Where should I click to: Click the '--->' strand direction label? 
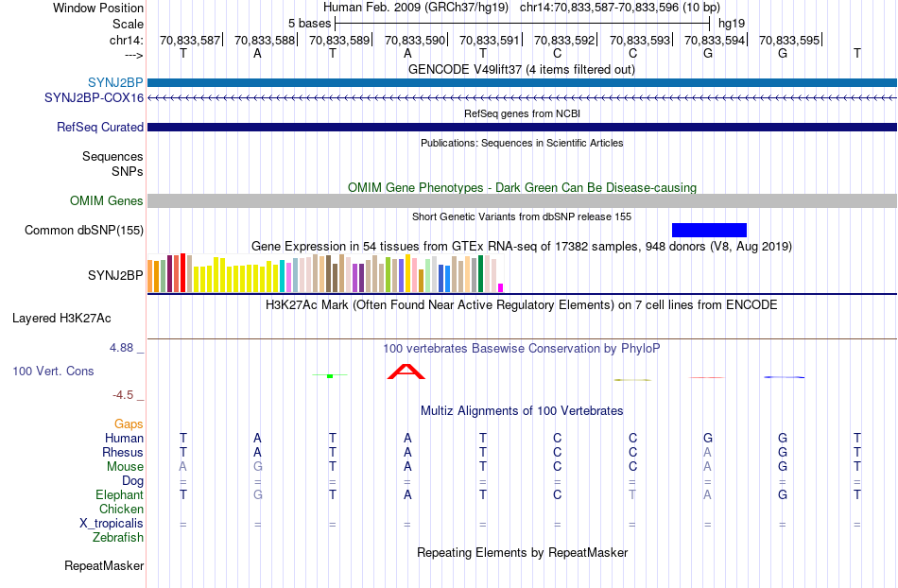(x=134, y=55)
